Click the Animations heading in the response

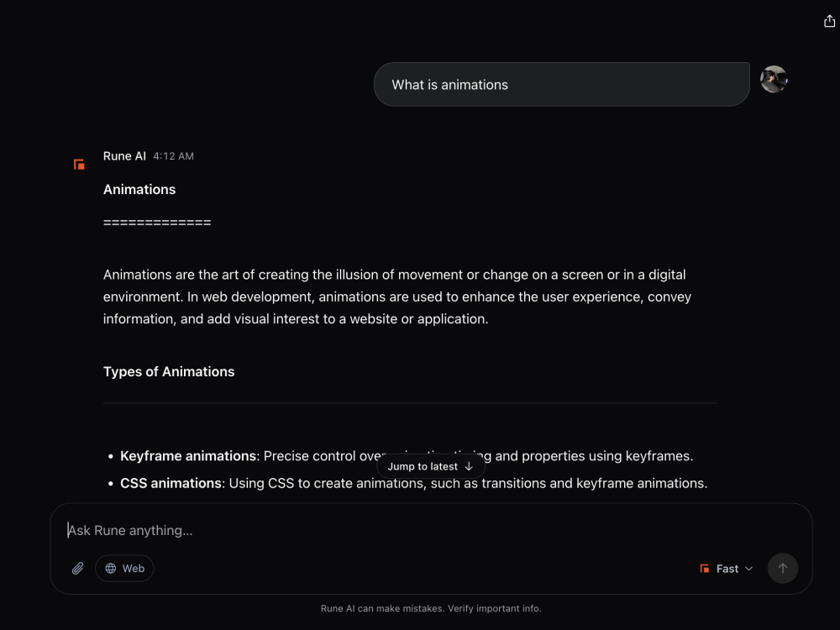(x=139, y=190)
